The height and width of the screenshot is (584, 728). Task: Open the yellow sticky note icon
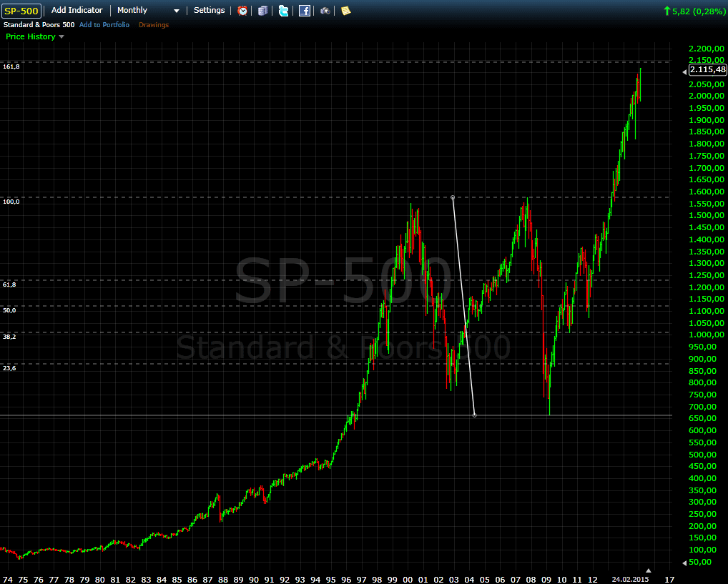(345, 11)
